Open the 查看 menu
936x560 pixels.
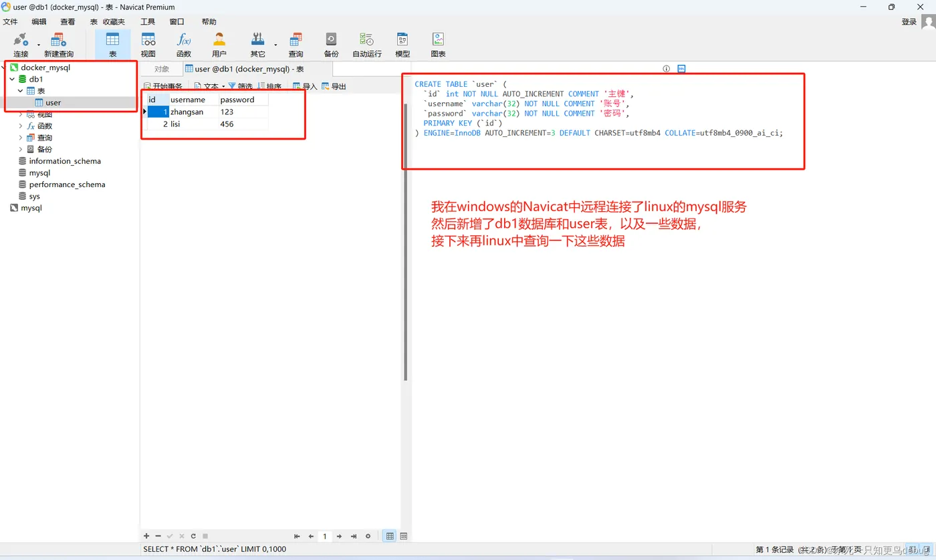click(x=68, y=22)
